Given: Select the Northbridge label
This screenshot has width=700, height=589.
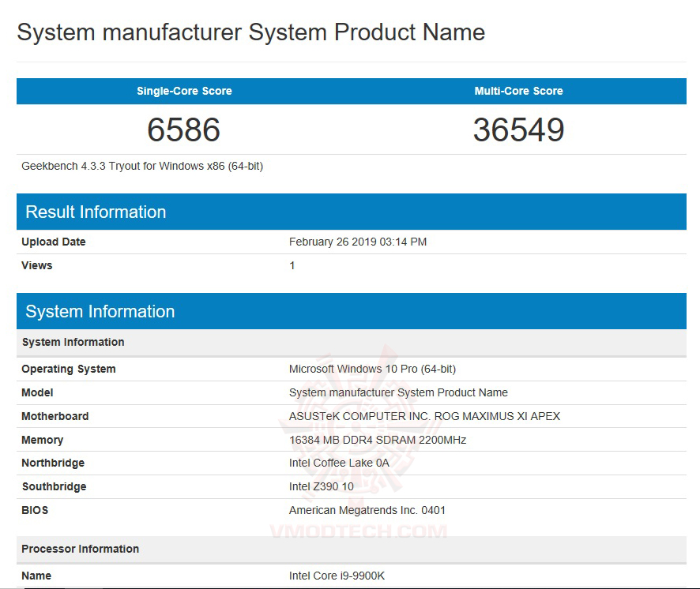Looking at the screenshot, I should 53,463.
